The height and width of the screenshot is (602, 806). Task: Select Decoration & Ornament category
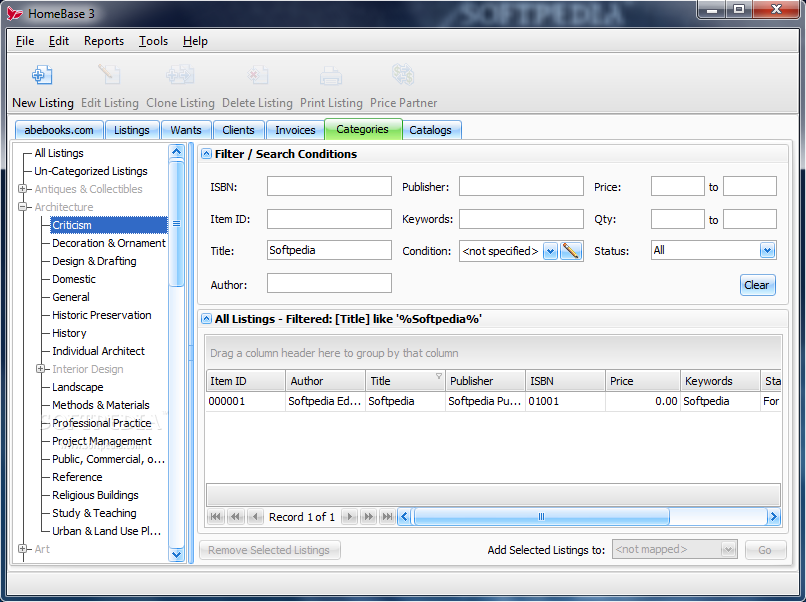(x=109, y=243)
